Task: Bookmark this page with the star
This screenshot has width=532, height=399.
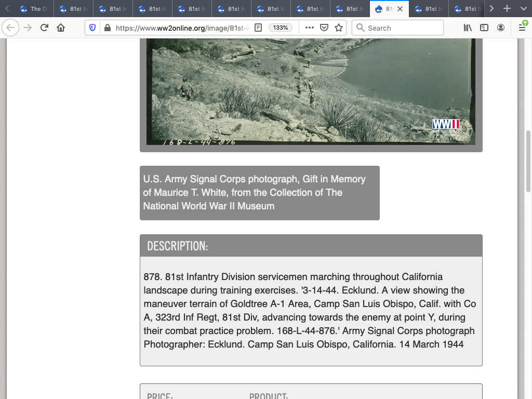Action: click(x=339, y=28)
